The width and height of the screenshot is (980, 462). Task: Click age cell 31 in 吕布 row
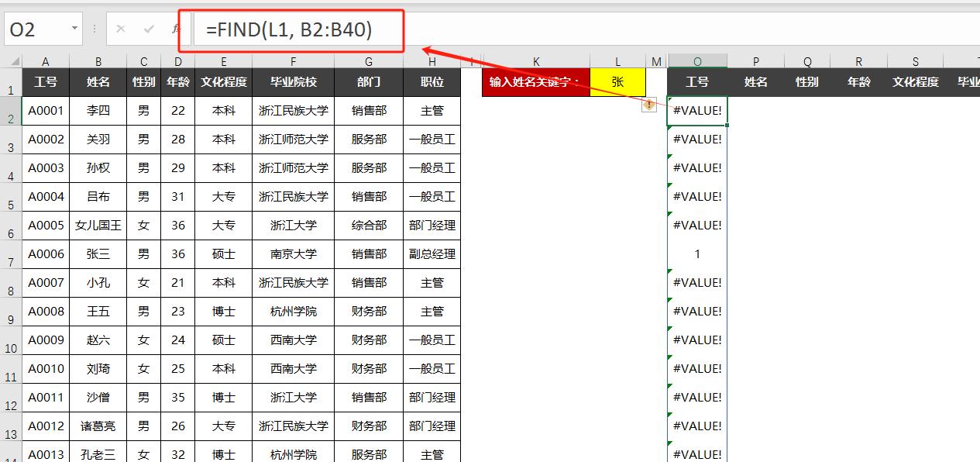coord(178,196)
